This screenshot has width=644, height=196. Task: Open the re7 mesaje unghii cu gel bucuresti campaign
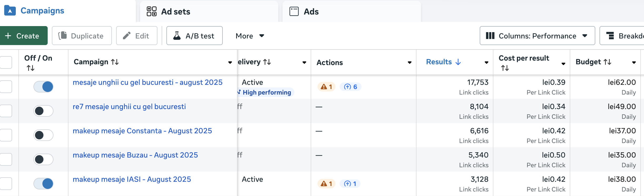[x=129, y=107]
